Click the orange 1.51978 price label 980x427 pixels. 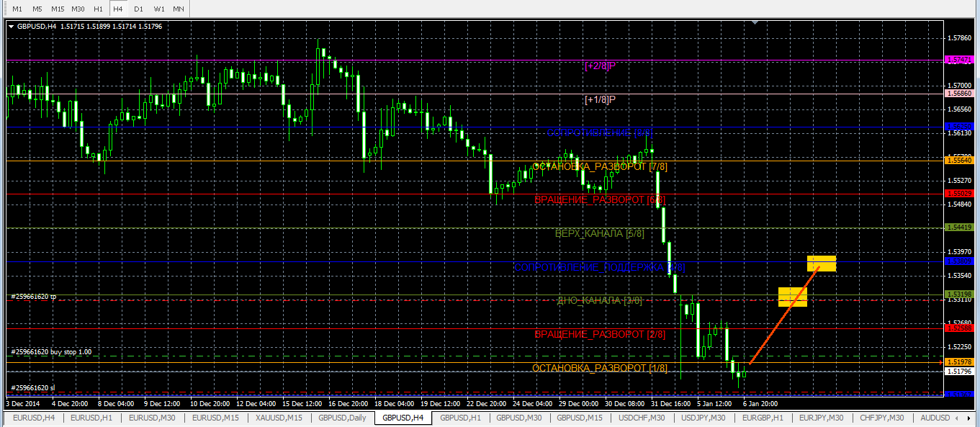tap(958, 362)
